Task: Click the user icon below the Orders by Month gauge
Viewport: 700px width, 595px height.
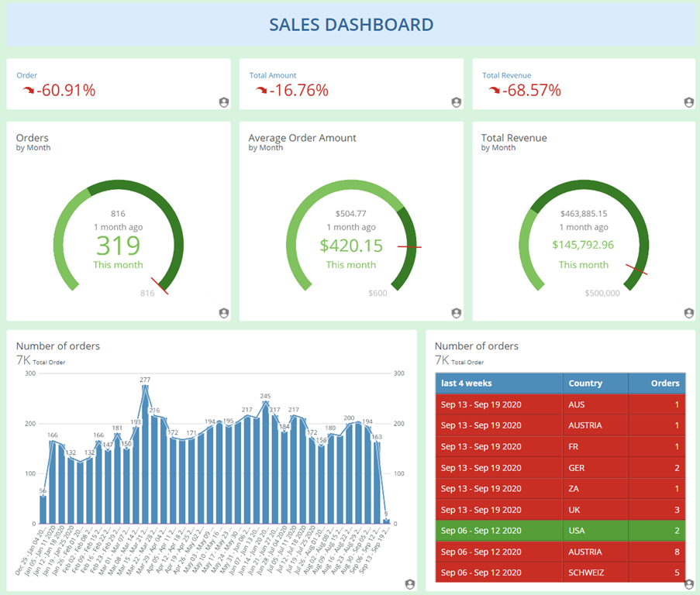Action: point(223,313)
